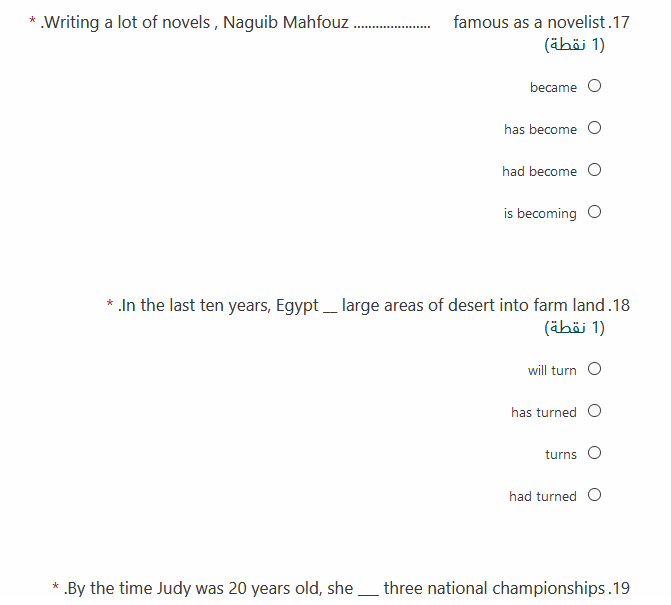
Task: Select the 'had become' option
Action: click(x=594, y=170)
